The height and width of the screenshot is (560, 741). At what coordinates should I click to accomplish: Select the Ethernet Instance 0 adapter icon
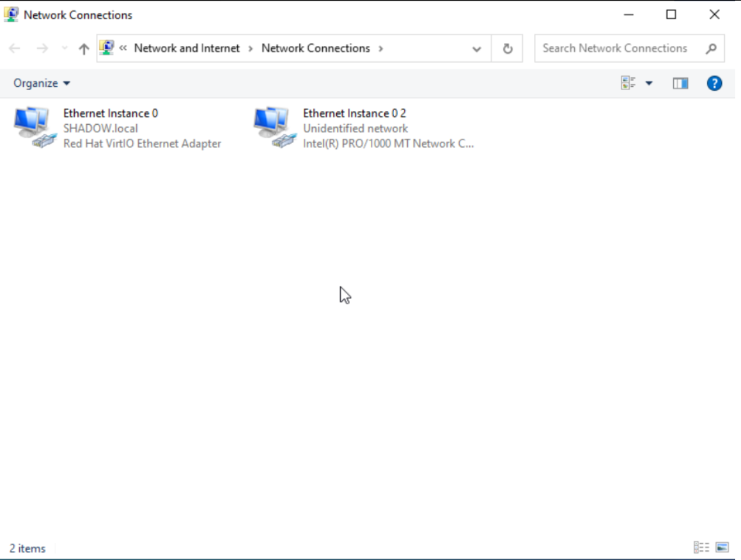click(x=32, y=127)
